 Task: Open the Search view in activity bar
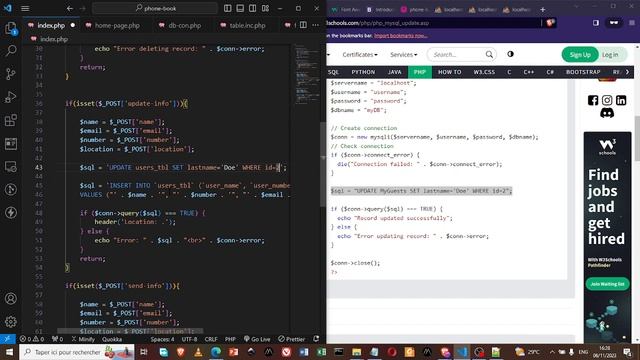pyautogui.click(x=11, y=51)
